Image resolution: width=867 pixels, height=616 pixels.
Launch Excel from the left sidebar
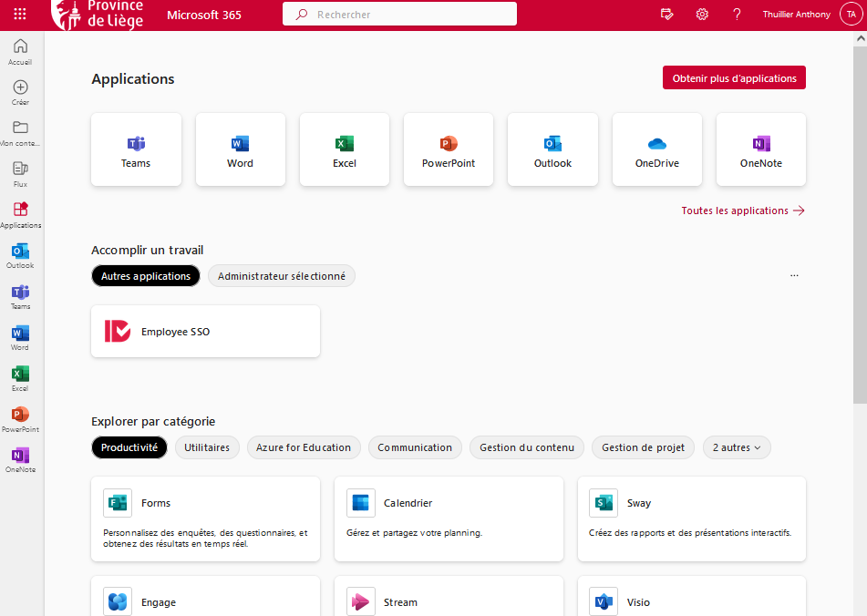coord(20,378)
